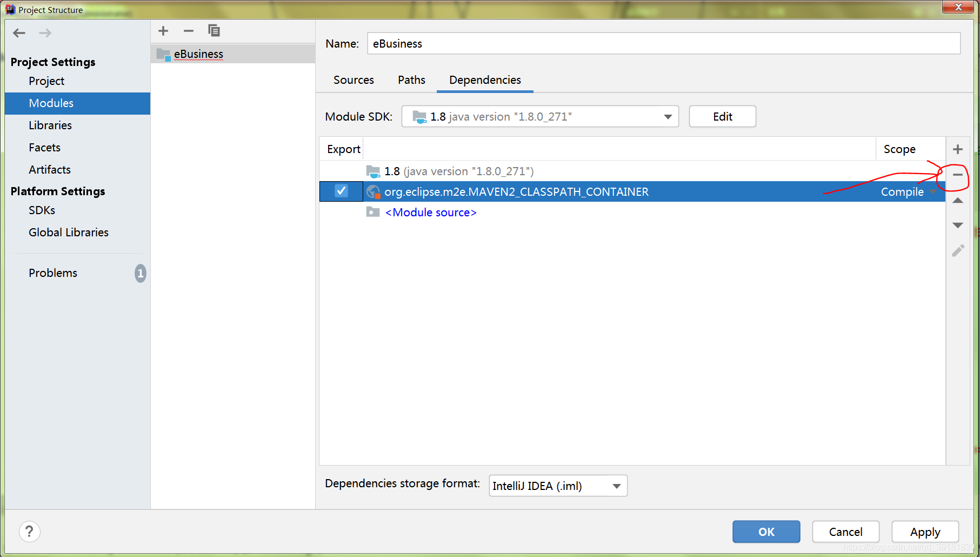Add a dependency with the plus icon
The width and height of the screenshot is (980, 557).
pos(958,149)
